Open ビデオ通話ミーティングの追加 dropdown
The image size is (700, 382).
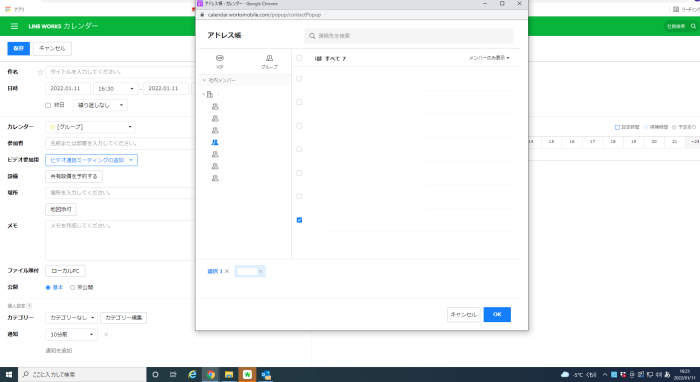[92, 160]
